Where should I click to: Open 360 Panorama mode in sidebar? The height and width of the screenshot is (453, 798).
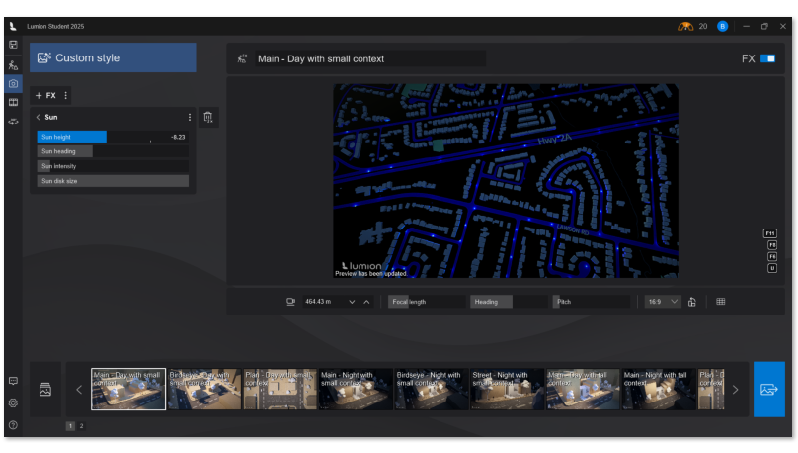(13, 121)
